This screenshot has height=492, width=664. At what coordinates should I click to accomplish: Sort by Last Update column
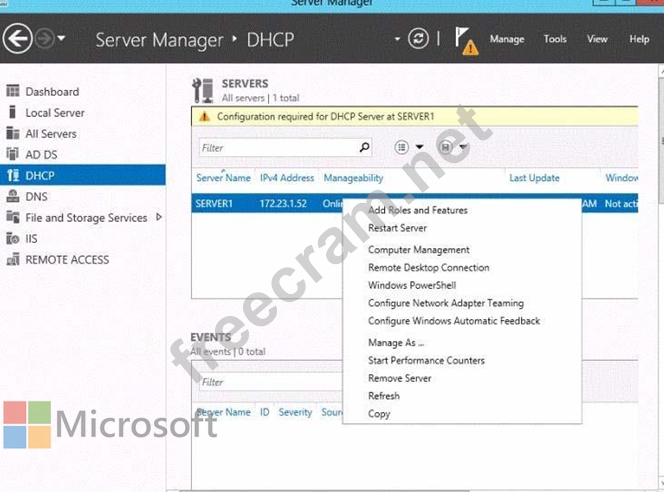[x=534, y=178]
